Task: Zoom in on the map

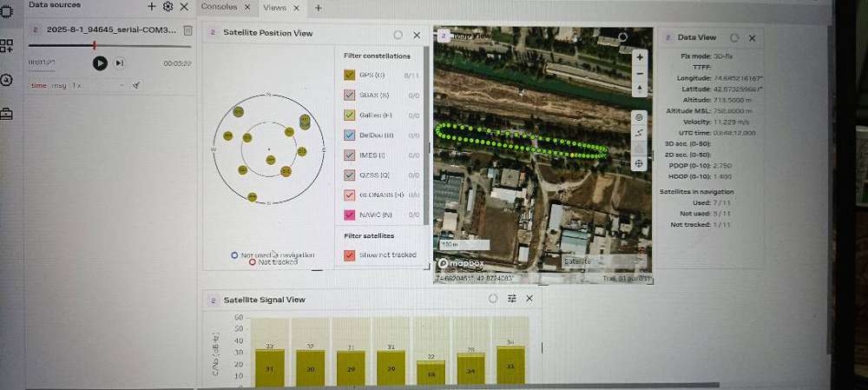Action: (x=640, y=57)
